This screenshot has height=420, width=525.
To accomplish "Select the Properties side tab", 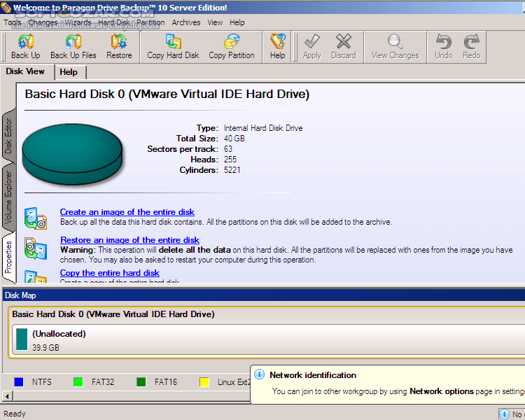I will [x=8, y=257].
